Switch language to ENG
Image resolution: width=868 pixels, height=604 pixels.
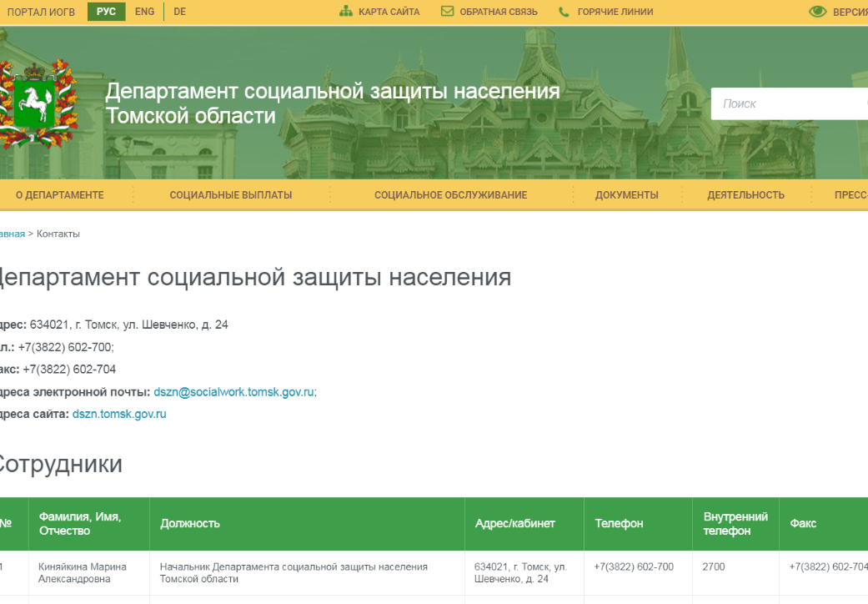click(x=144, y=12)
